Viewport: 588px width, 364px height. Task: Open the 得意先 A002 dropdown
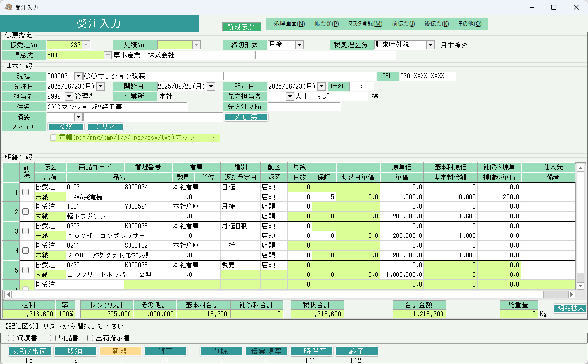[x=108, y=55]
